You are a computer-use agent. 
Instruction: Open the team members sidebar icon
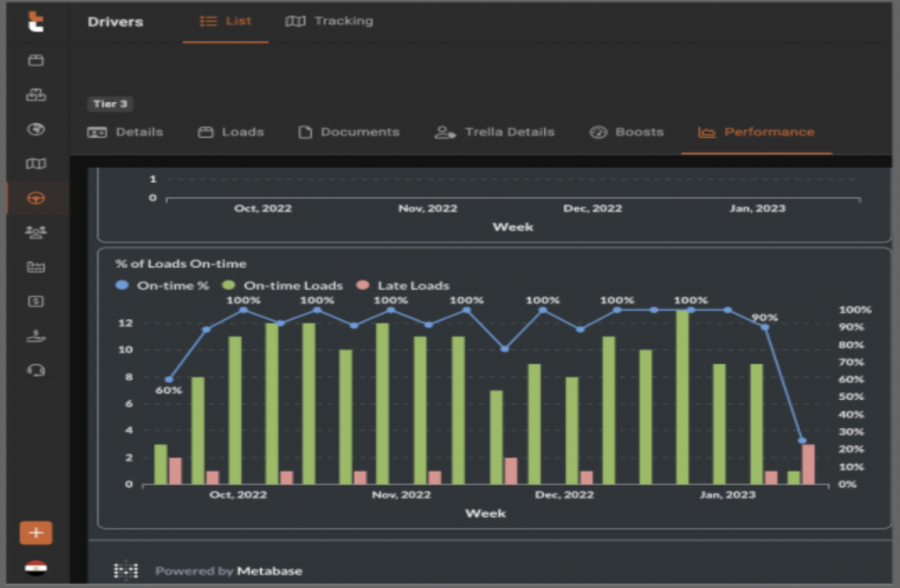pyautogui.click(x=35, y=231)
